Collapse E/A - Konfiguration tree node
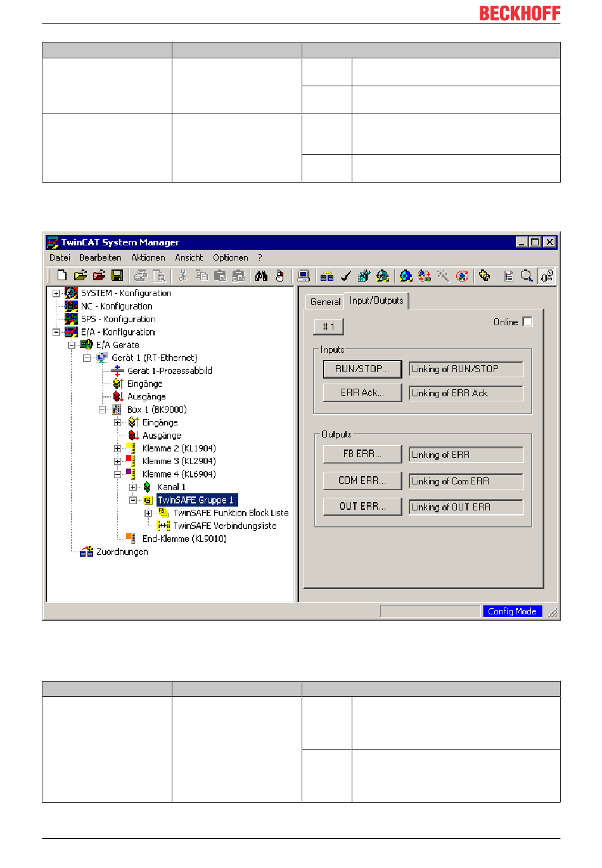The image size is (602, 868). [56, 332]
